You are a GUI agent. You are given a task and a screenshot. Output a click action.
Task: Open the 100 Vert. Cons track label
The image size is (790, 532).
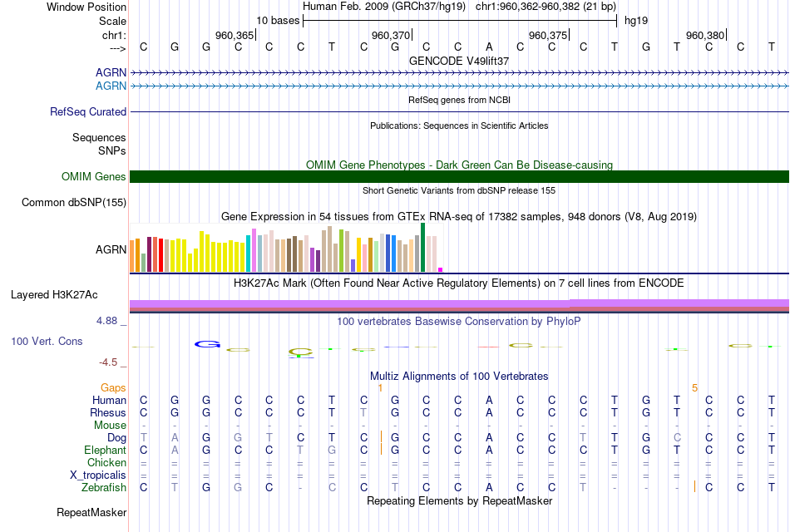(x=47, y=341)
